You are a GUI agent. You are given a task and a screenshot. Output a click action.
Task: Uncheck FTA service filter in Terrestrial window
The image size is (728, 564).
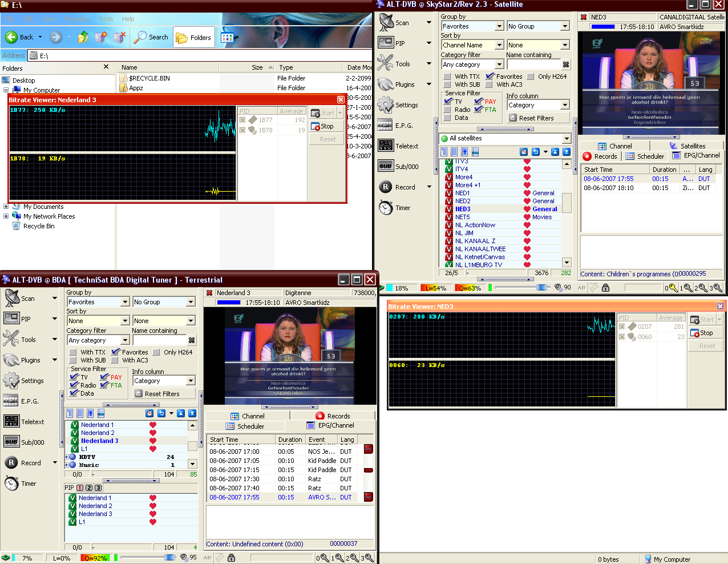pos(104,385)
